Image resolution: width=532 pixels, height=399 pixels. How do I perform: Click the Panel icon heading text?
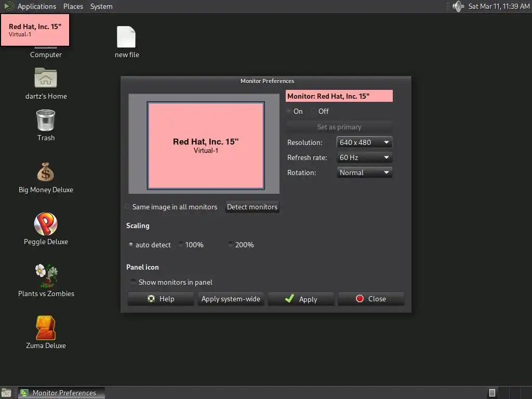point(142,267)
